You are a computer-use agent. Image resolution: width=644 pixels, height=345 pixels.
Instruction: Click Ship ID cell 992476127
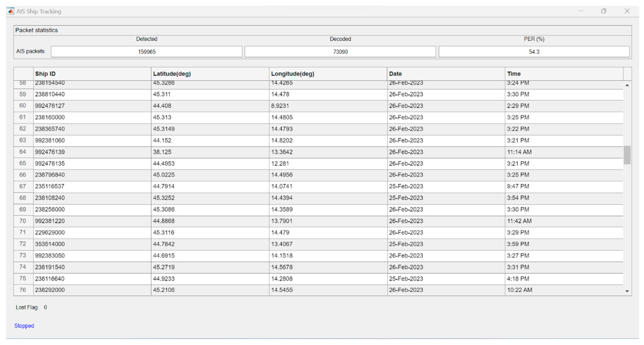50,106
